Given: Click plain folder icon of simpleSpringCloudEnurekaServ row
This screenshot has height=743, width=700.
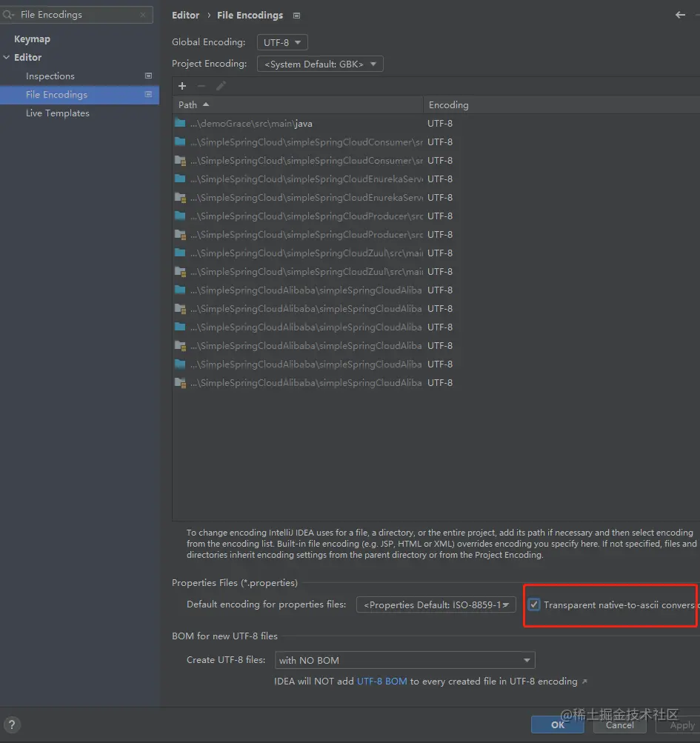Looking at the screenshot, I should point(180,179).
